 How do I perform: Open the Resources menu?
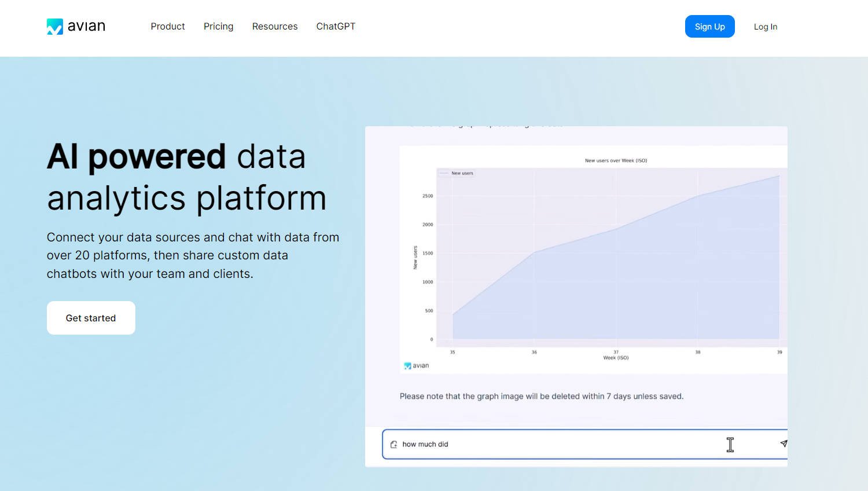(x=275, y=27)
